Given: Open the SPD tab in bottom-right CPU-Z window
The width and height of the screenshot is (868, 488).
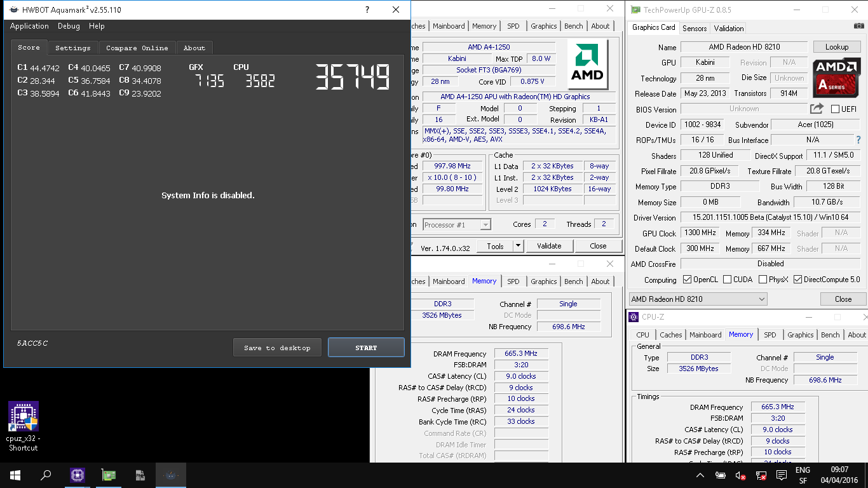Looking at the screenshot, I should (x=770, y=335).
